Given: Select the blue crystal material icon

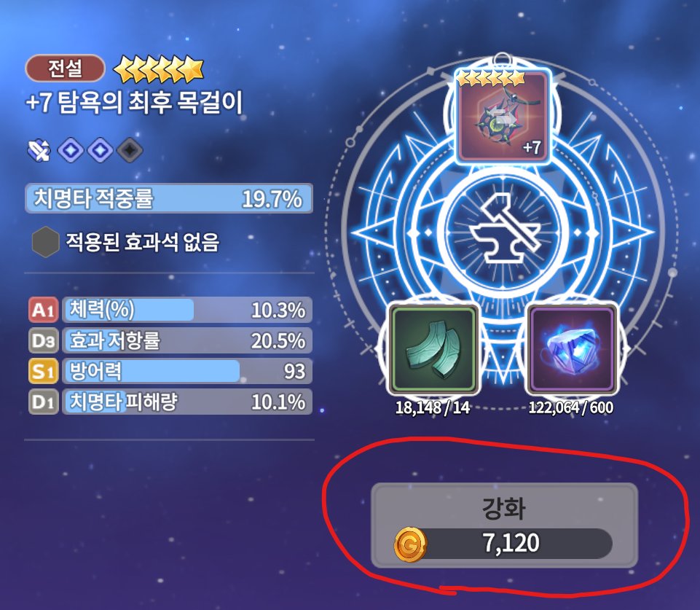Looking at the screenshot, I should point(572,349).
